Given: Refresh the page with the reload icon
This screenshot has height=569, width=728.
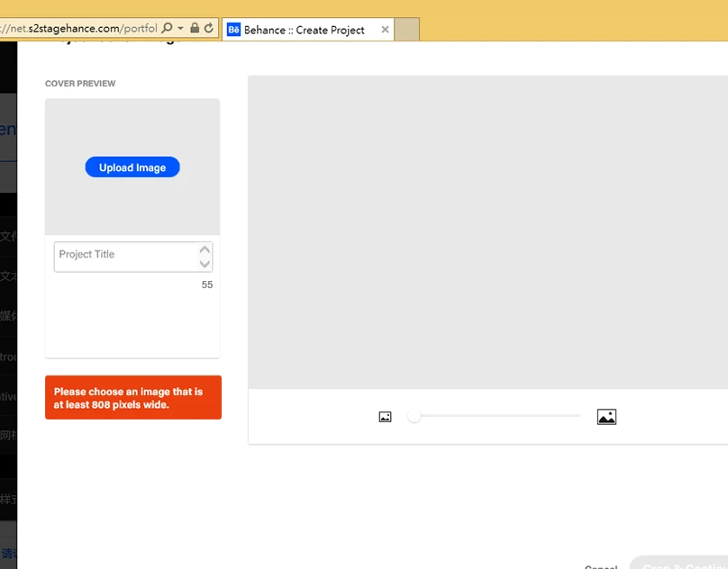Looking at the screenshot, I should pyautogui.click(x=209, y=29).
